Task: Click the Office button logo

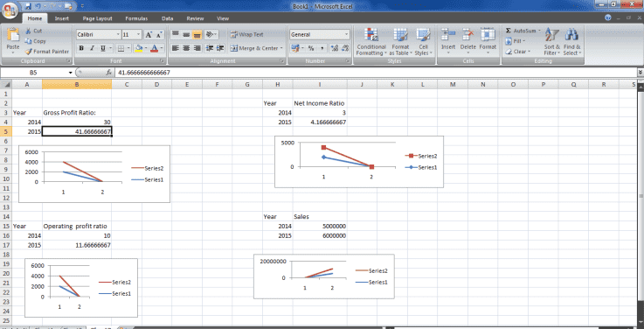Action: click(10, 10)
